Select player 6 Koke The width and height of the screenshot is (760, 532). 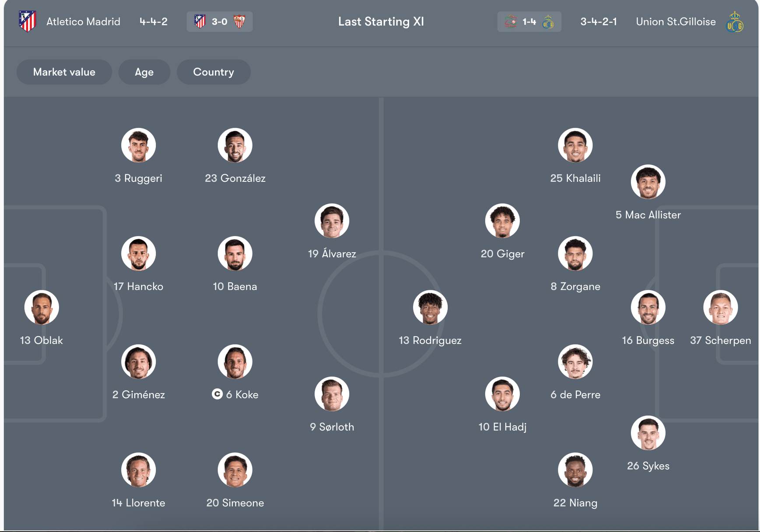click(235, 362)
